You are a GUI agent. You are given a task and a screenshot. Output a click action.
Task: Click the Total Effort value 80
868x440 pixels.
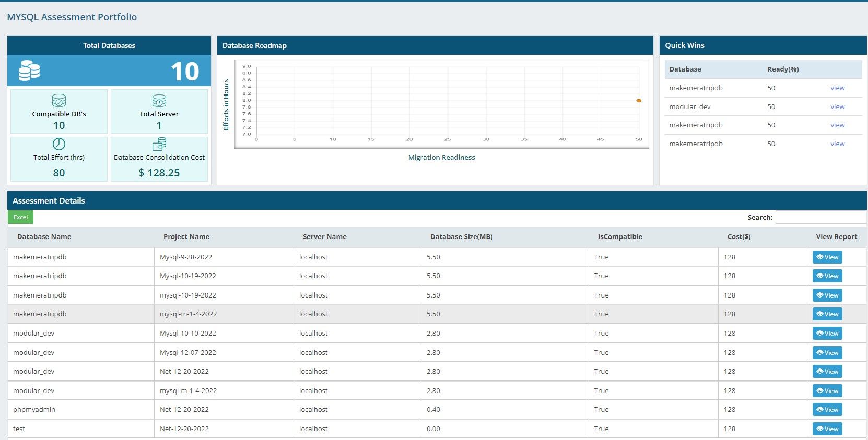(59, 173)
